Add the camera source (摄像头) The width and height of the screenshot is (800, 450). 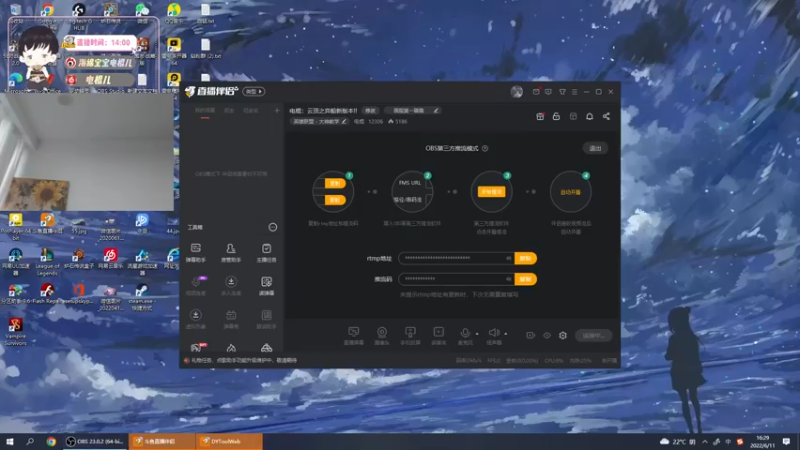click(x=382, y=336)
